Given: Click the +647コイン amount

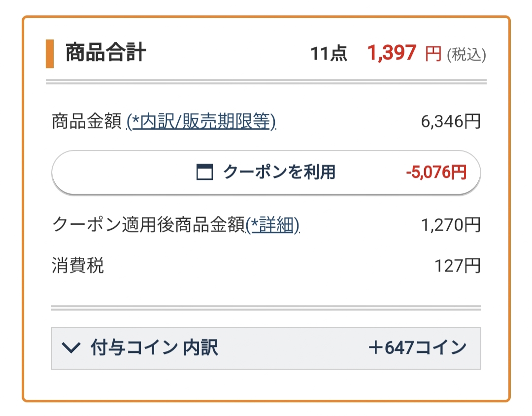Looking at the screenshot, I should 418,348.
